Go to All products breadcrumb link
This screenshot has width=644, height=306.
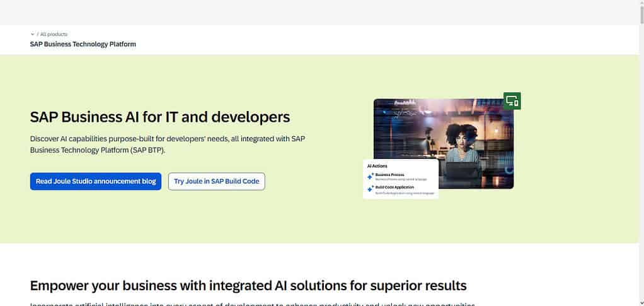click(54, 34)
